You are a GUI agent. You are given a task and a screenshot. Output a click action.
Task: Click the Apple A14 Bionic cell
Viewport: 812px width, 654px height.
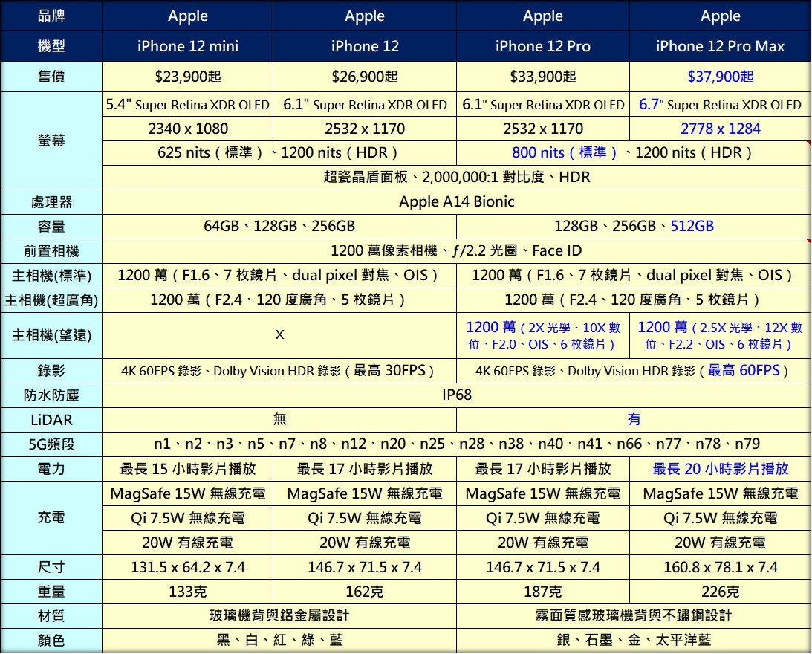(456, 201)
